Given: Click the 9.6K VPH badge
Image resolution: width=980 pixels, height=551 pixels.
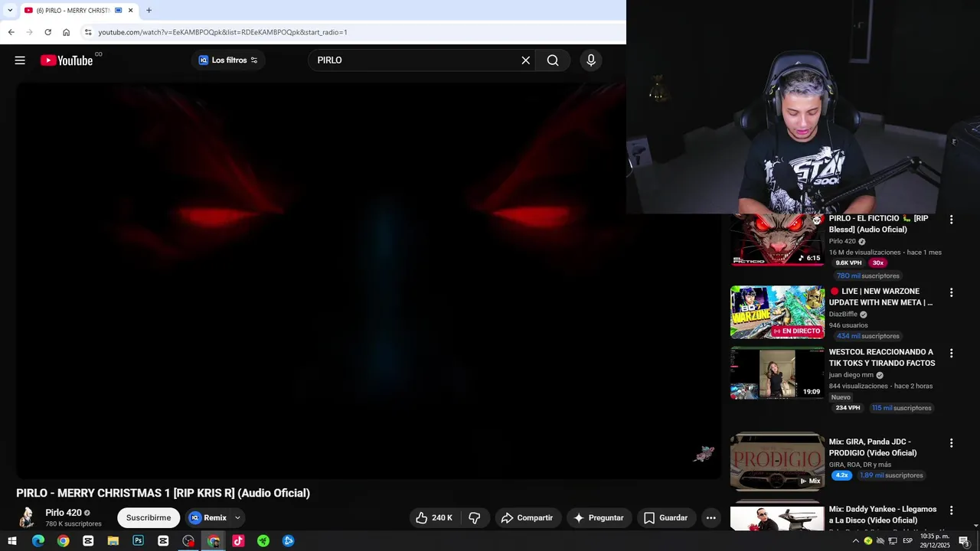Looking at the screenshot, I should (848, 262).
